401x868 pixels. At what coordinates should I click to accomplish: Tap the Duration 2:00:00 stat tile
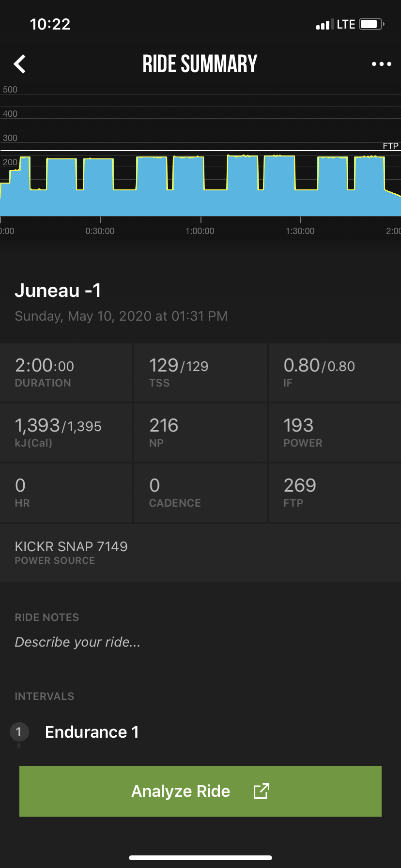66,372
